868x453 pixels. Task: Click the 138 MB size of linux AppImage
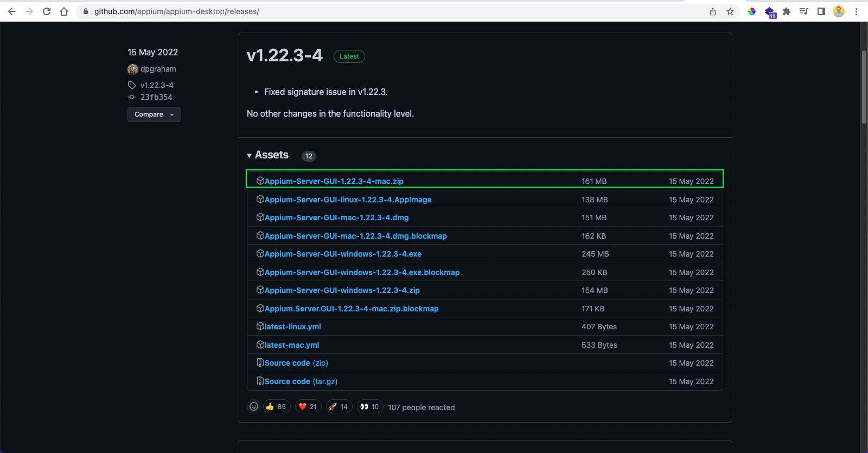point(595,200)
